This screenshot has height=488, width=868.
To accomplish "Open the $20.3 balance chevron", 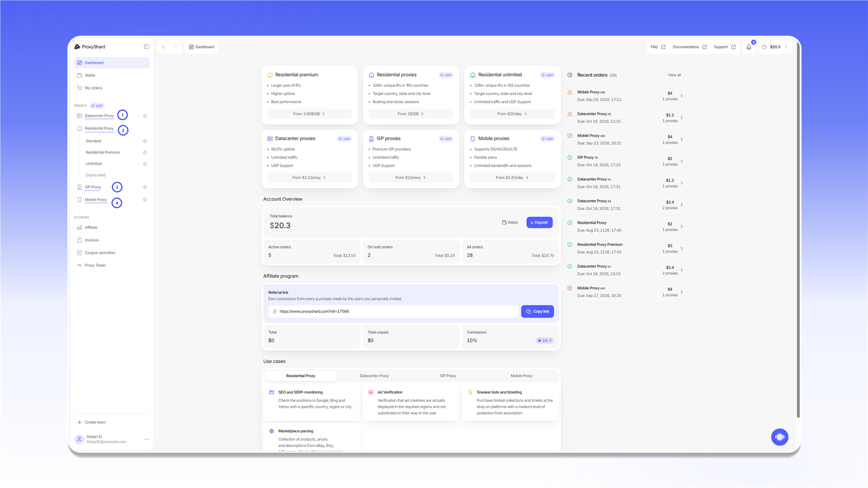I will (x=786, y=47).
